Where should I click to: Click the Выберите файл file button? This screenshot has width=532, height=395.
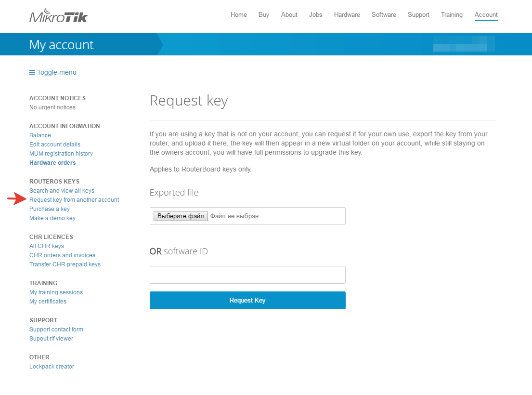[181, 216]
